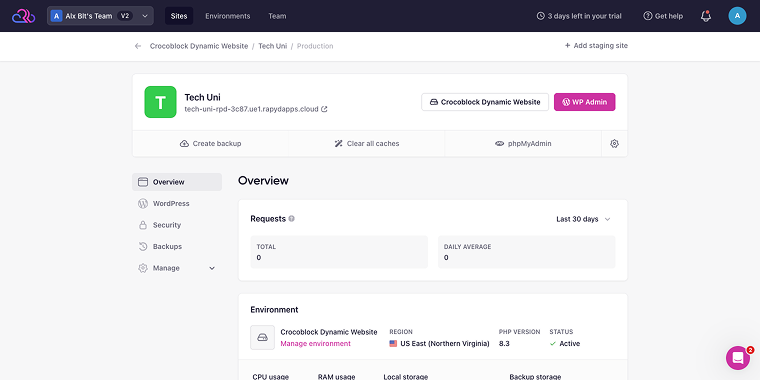Open site settings gear icon
This screenshot has width=760, height=380.
click(x=615, y=143)
